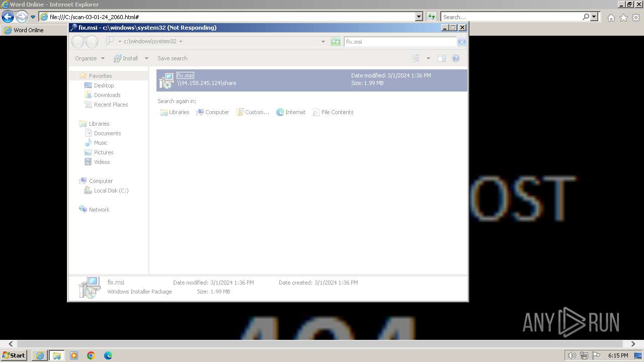644x362 pixels.
Task: Open address bar autocomplete dropdown arrow
Action: coord(419,17)
